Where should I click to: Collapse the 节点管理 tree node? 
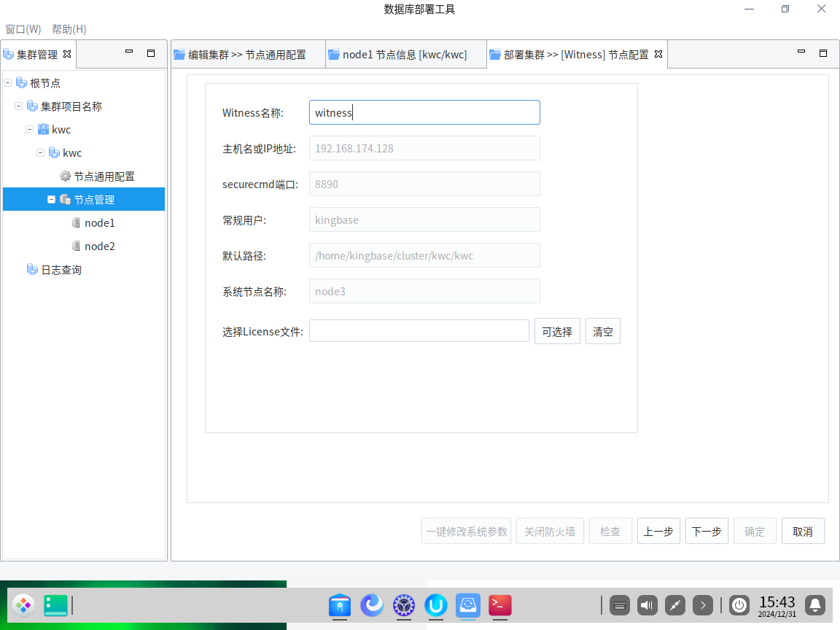(x=52, y=200)
